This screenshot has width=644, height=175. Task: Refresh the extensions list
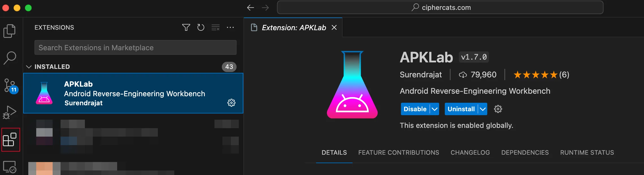point(201,27)
